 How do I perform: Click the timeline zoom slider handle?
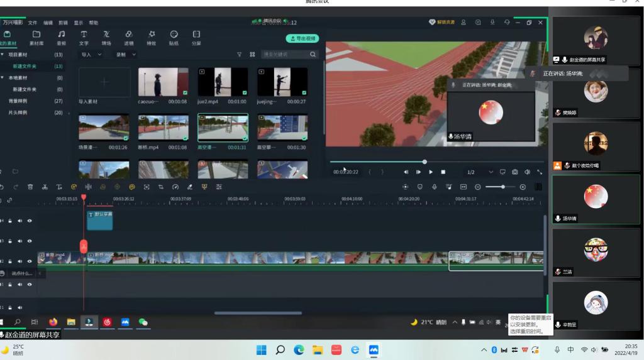503,187
